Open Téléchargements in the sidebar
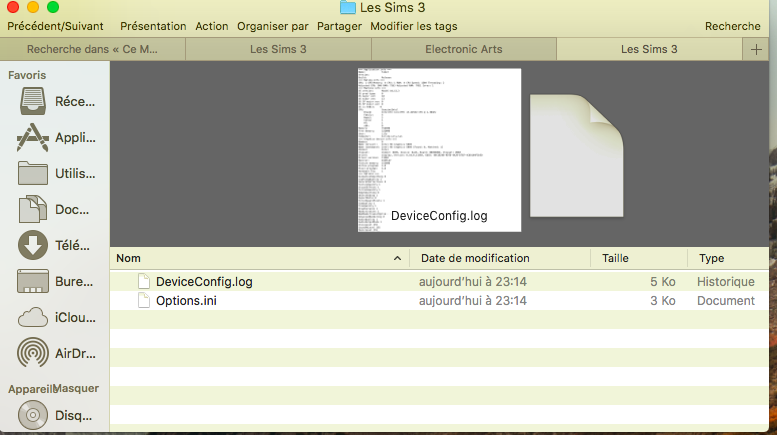The image size is (777, 435). point(56,245)
